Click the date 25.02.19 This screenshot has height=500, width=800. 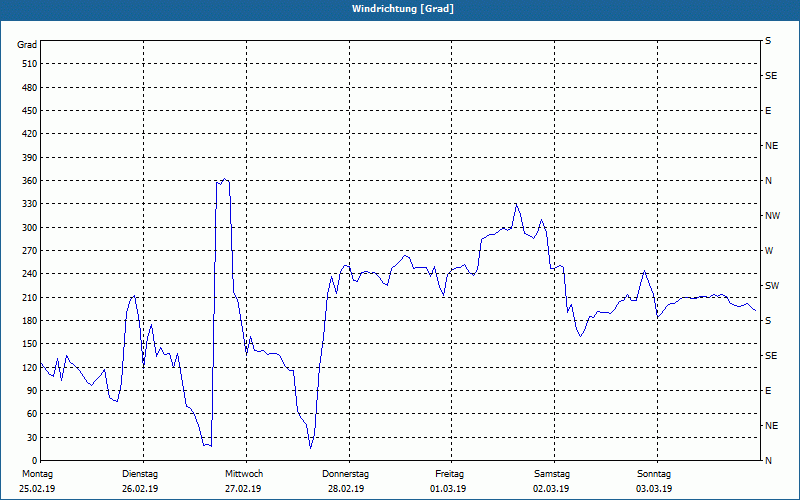37,489
